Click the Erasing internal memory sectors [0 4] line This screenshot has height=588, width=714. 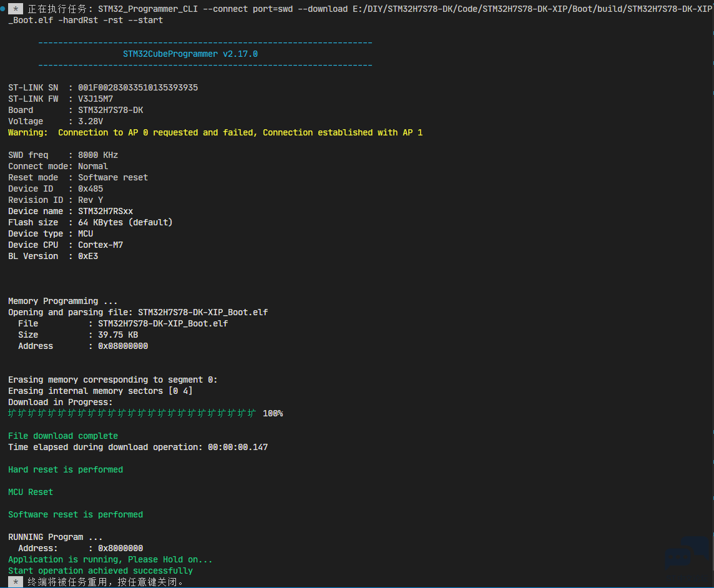coord(100,391)
